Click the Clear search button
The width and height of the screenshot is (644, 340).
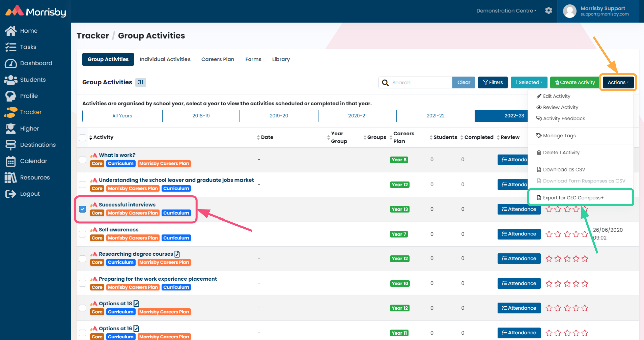(464, 82)
